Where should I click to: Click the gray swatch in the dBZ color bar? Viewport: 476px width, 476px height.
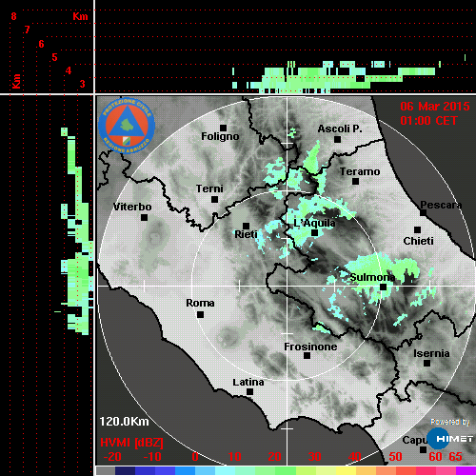(x=106, y=470)
